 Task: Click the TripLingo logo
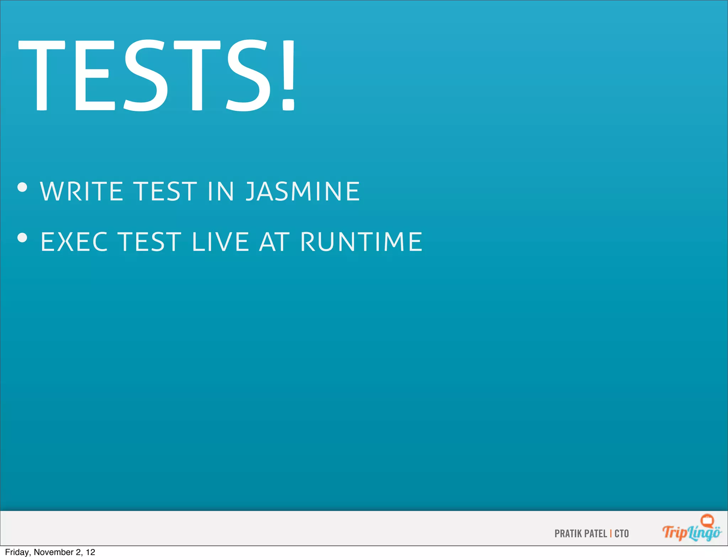point(692,528)
